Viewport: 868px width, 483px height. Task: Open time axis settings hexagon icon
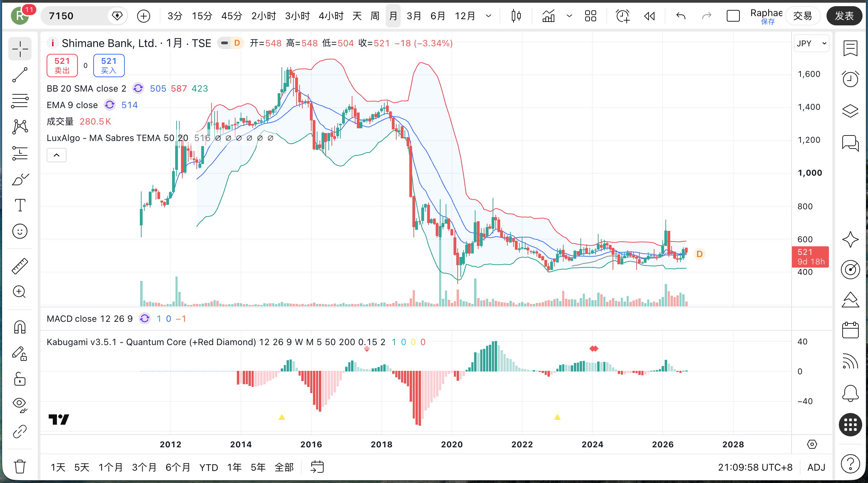(x=812, y=445)
